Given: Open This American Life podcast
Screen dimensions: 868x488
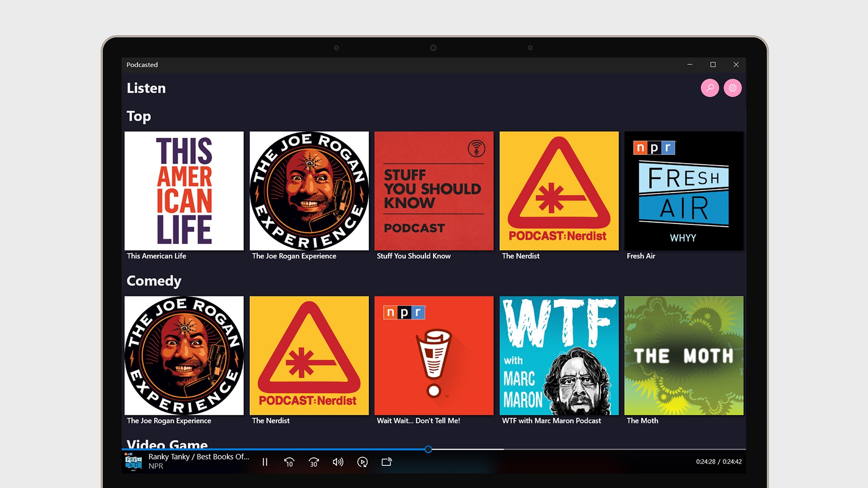Looking at the screenshot, I should pos(184,191).
